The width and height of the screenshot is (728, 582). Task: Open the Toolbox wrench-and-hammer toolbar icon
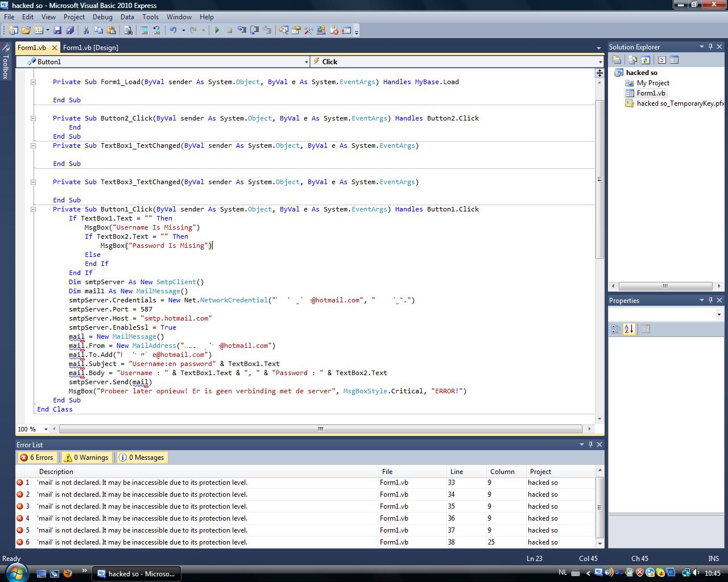pyautogui.click(x=308, y=30)
